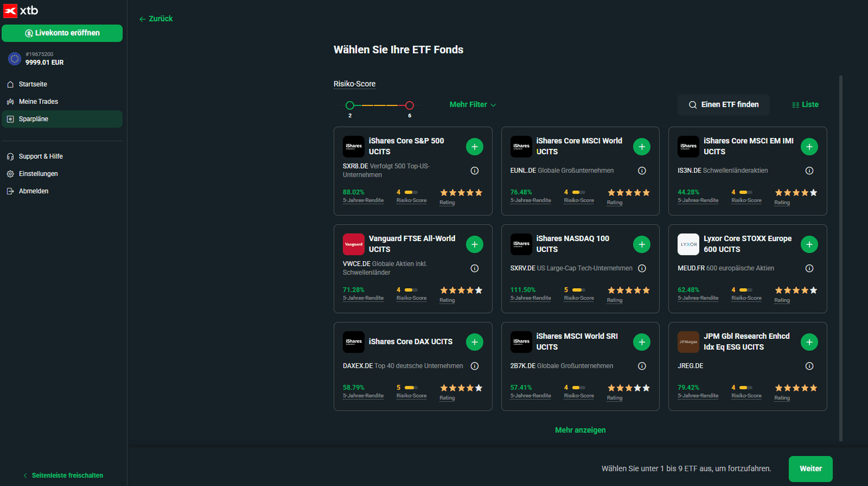Click the star rating of iShares MSCI World SRI
868x486 pixels.
point(629,388)
